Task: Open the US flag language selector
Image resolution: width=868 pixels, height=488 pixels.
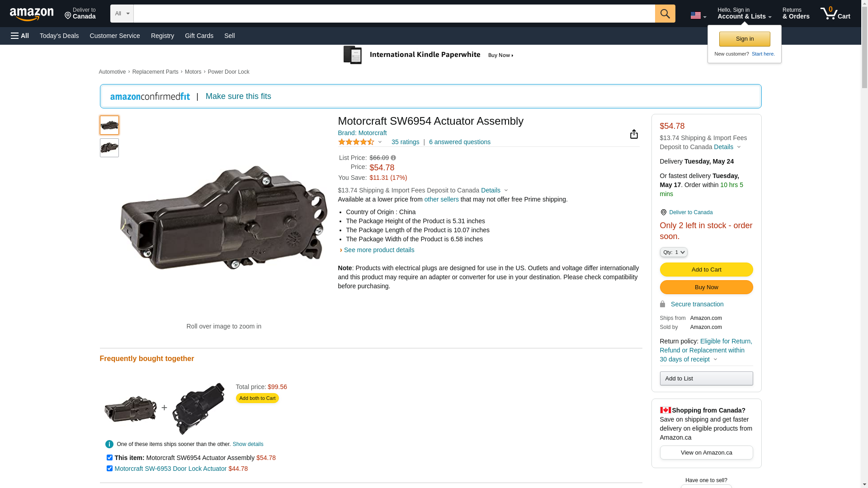Action: 698,16
